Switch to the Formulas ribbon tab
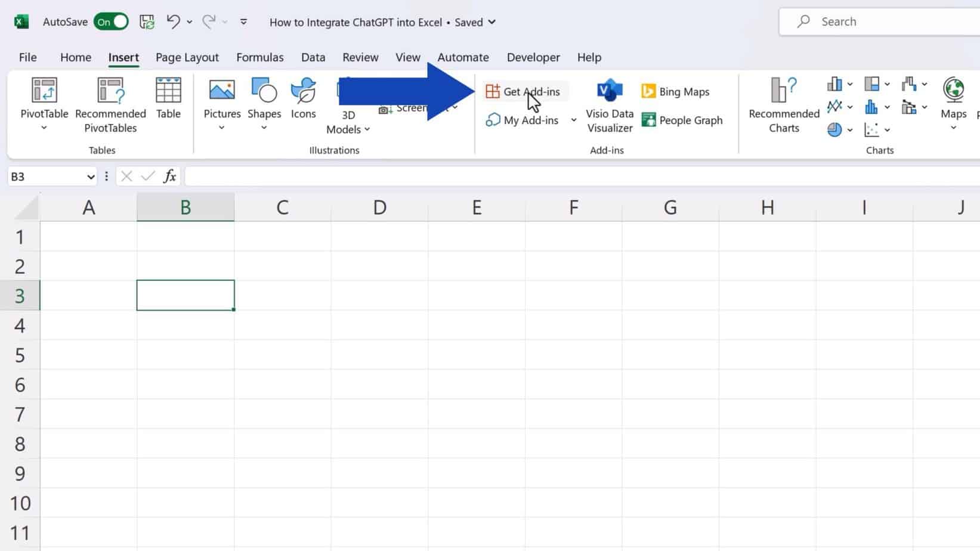 (x=259, y=57)
